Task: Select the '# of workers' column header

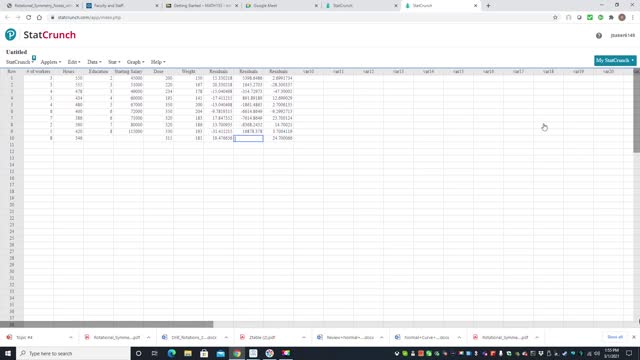Action: pyautogui.click(x=38, y=71)
